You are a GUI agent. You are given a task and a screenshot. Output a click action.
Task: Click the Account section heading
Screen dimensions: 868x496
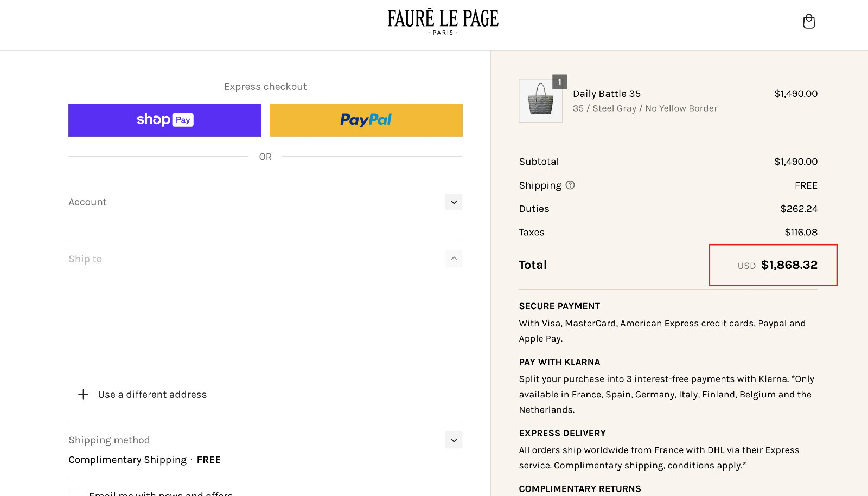coord(87,202)
